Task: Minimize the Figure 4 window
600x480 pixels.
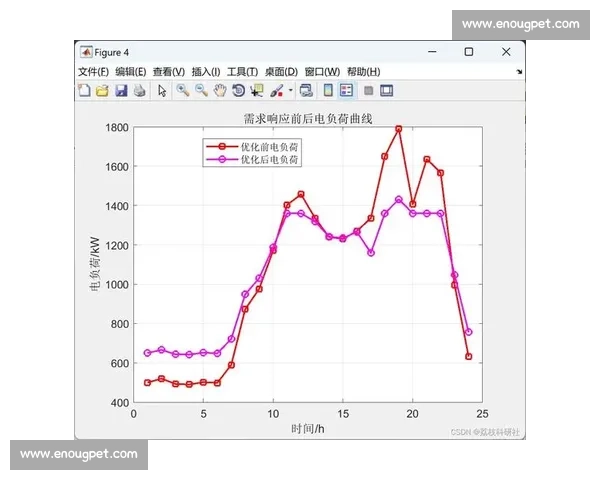Action: pyautogui.click(x=432, y=52)
